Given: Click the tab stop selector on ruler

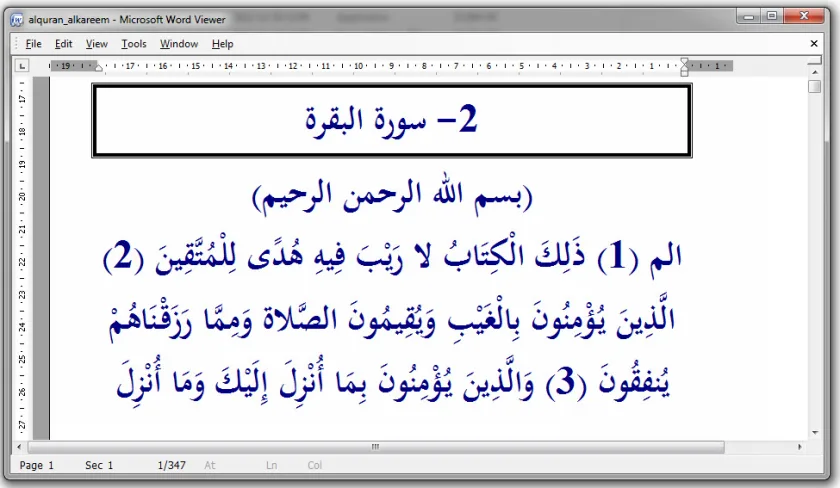Looking at the screenshot, I should coord(21,66).
